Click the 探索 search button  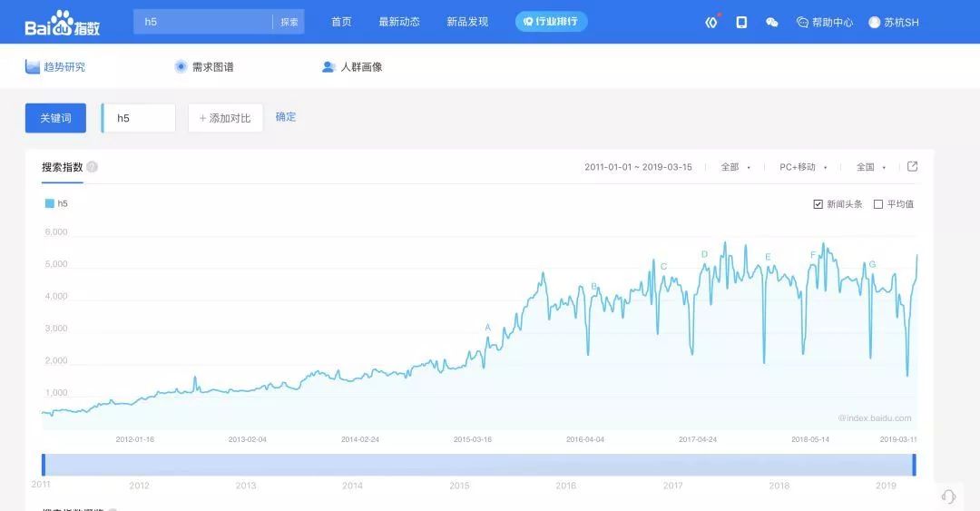[289, 22]
